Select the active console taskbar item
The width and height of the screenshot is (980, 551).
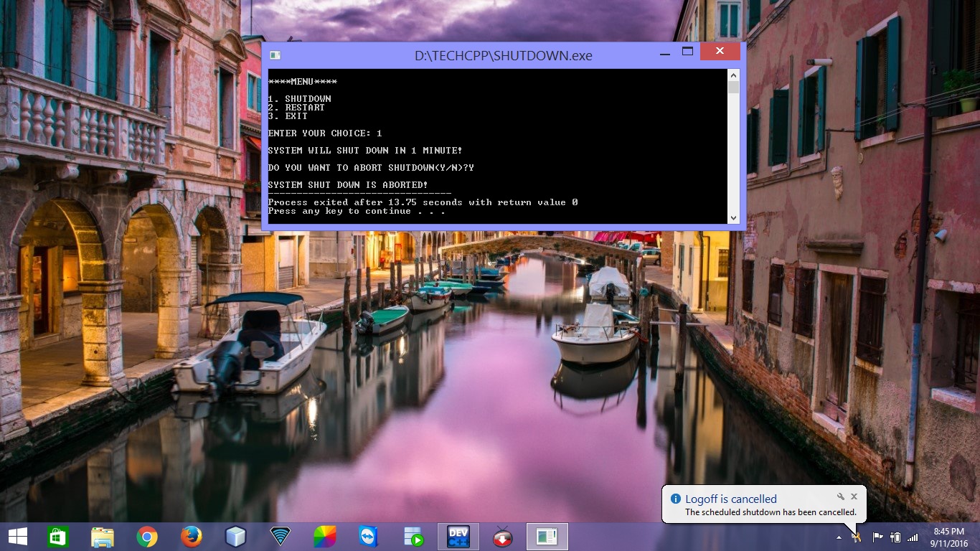[547, 536]
